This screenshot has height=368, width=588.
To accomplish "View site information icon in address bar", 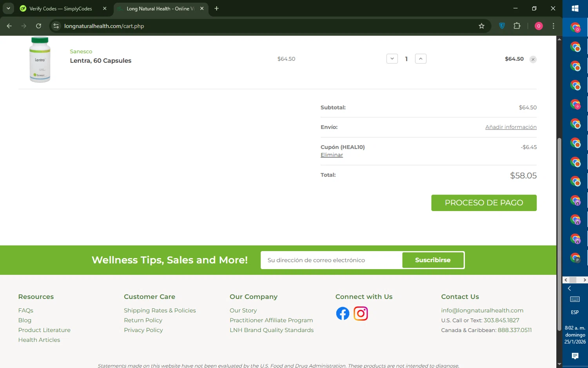I will point(56,26).
